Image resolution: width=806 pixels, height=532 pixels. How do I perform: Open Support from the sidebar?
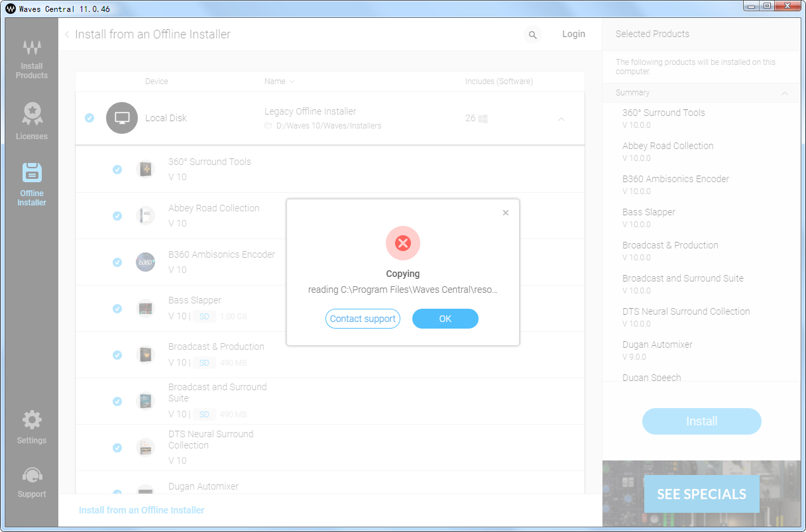pos(32,482)
